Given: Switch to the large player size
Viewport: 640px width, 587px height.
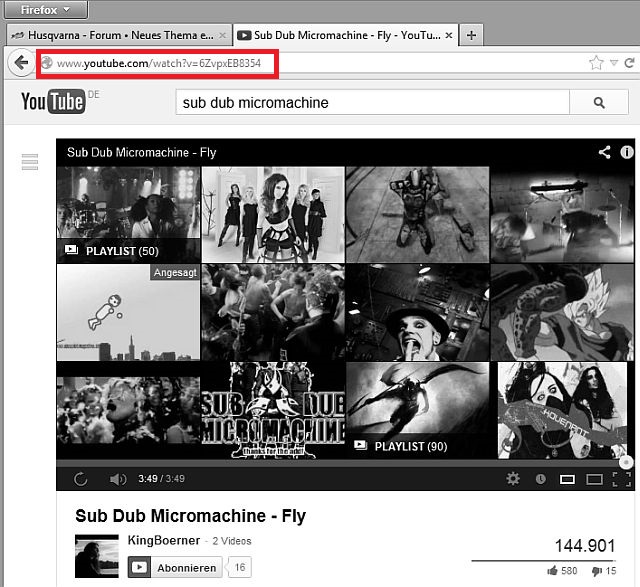Looking at the screenshot, I should (594, 479).
